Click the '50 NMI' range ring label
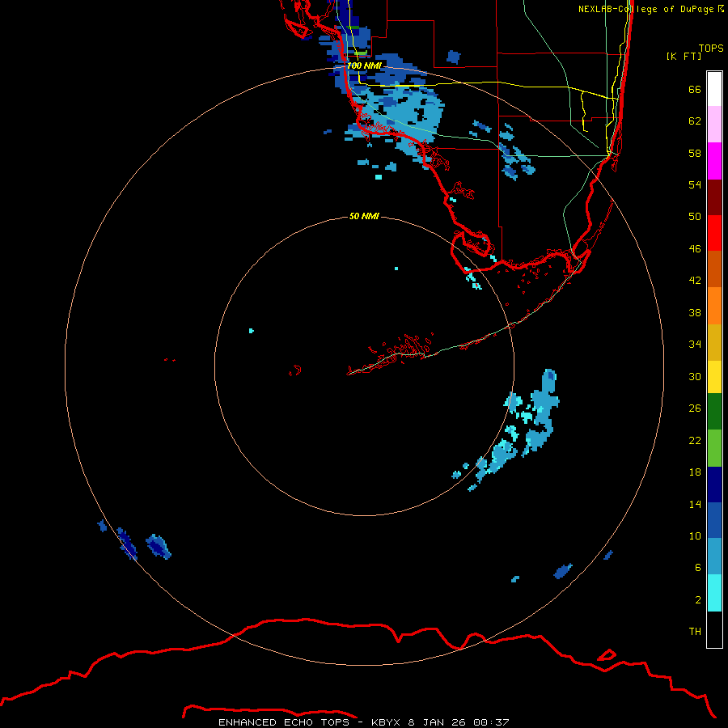Screen dimensions: 728x728 click(364, 216)
